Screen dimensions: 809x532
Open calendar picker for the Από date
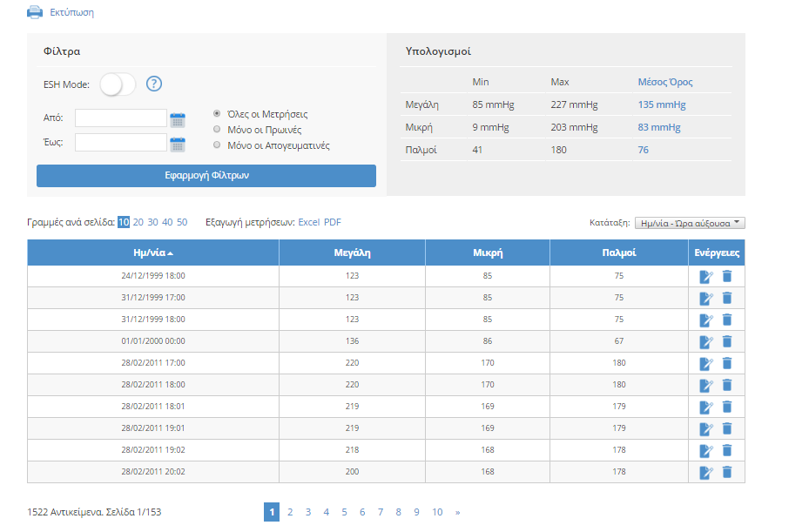[178, 119]
